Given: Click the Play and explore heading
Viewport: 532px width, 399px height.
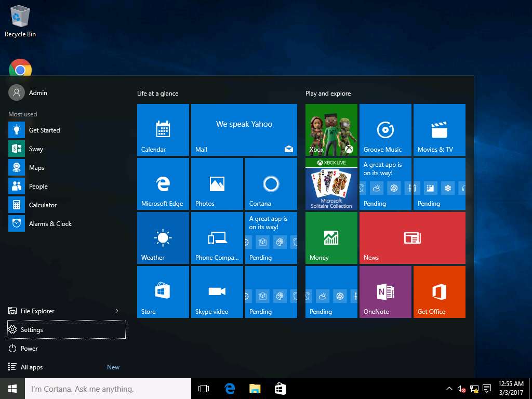Looking at the screenshot, I should [x=328, y=94].
